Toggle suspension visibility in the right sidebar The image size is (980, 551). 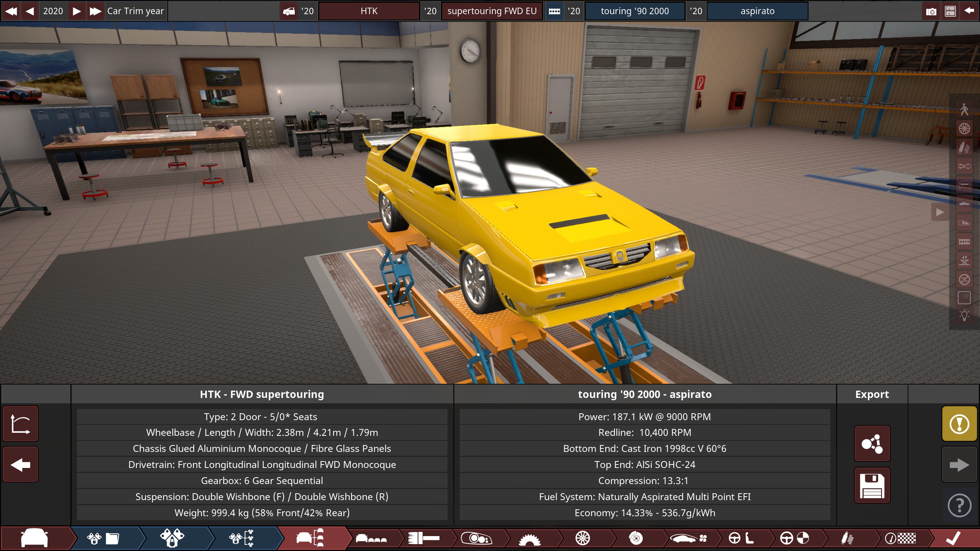[x=964, y=147]
